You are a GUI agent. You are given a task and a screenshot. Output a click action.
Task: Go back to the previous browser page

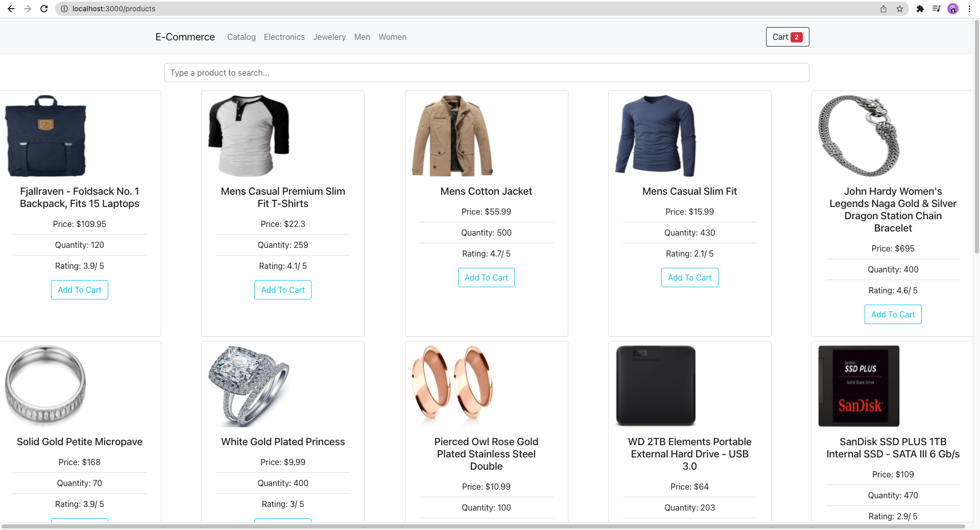pyautogui.click(x=11, y=9)
